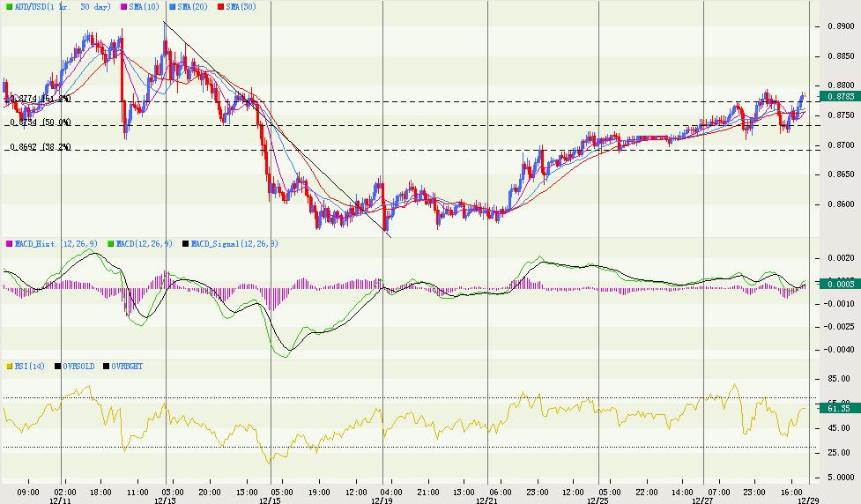Click the 20:00 time axis label
The image size is (861, 504).
coord(210,492)
